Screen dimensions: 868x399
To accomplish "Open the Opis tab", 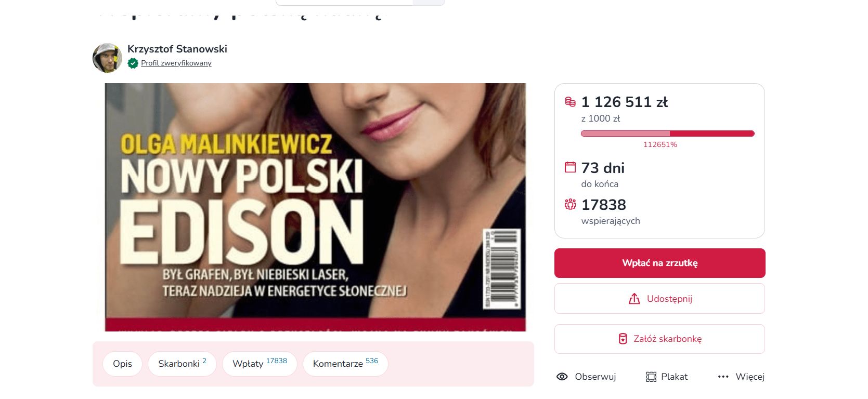I will 123,364.
